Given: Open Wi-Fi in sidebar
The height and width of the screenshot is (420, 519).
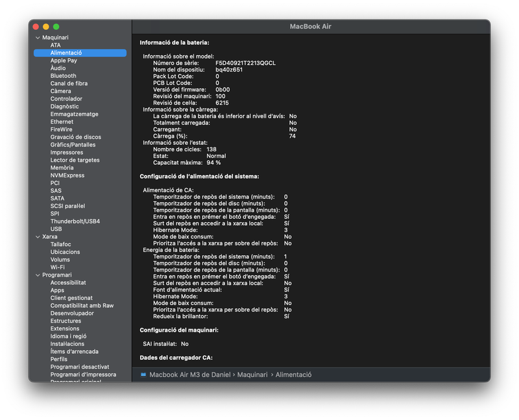Looking at the screenshot, I should (58, 267).
